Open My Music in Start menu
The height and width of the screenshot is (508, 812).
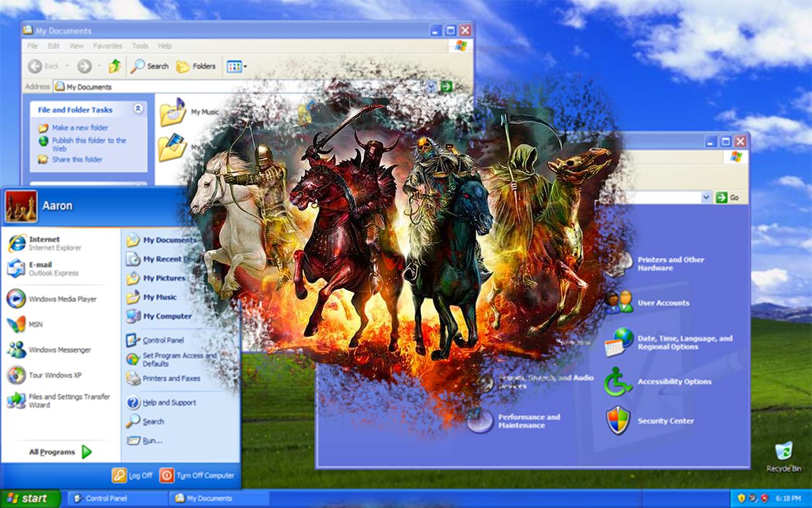click(152, 297)
